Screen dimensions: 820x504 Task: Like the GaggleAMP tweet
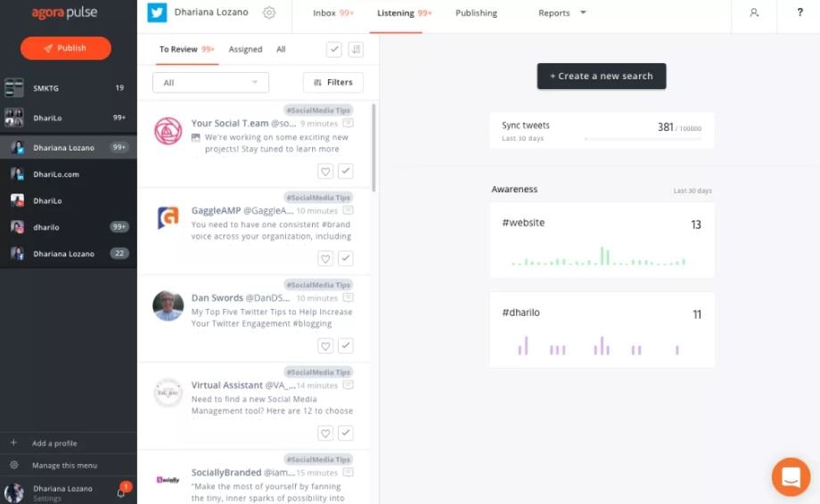click(325, 258)
